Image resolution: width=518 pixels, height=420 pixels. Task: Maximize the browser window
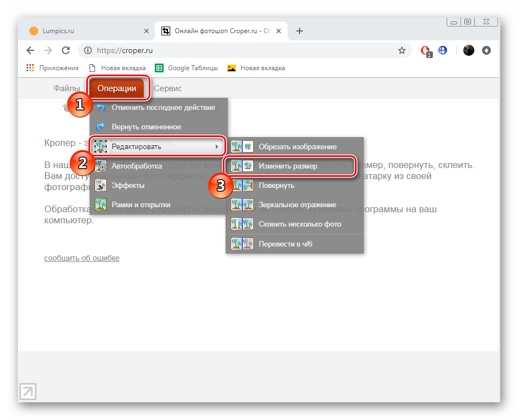tap(468, 22)
